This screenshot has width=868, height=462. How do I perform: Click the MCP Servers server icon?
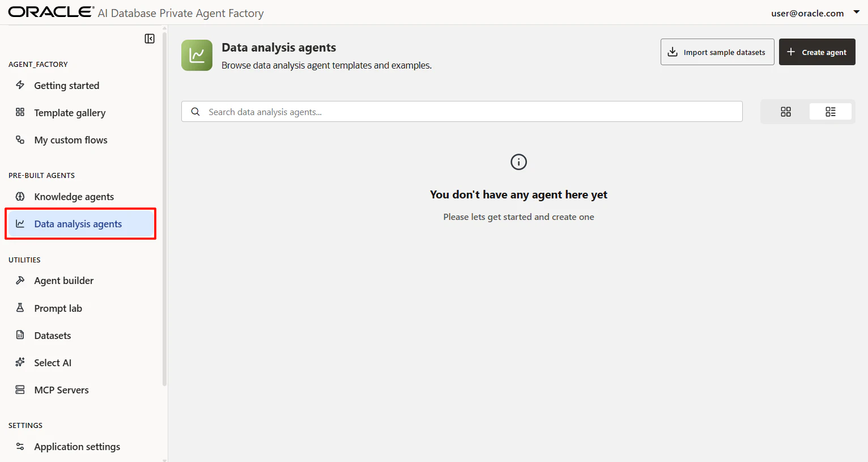click(x=20, y=389)
